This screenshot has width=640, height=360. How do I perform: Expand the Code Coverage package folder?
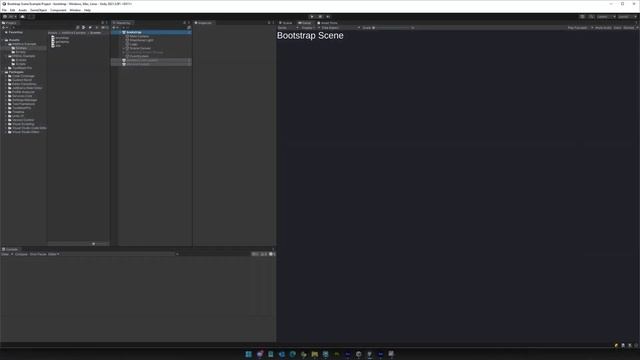[6, 76]
